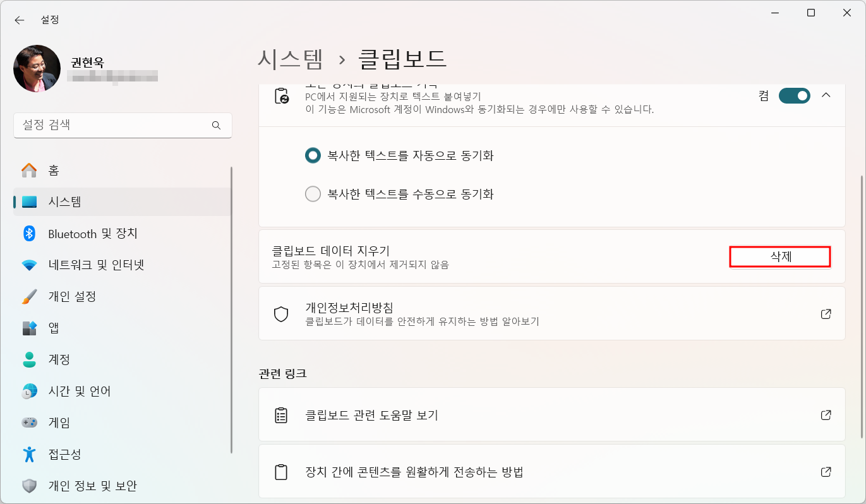
Task: Open 계정 (Accounts) settings
Action: point(60,359)
